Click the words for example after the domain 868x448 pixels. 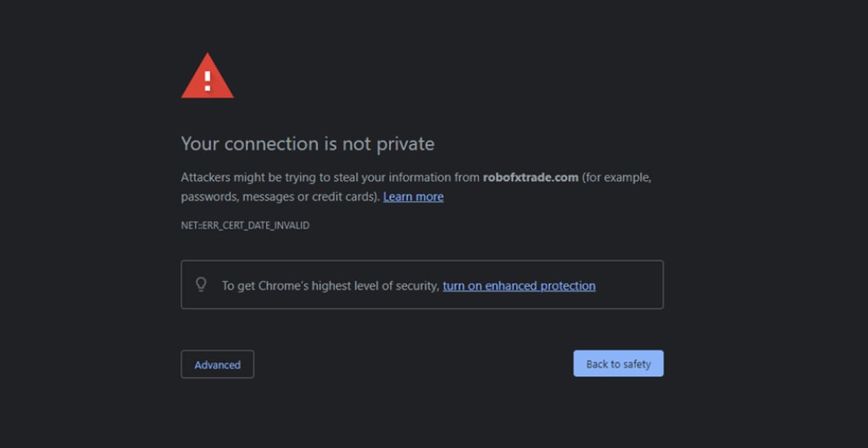(617, 178)
